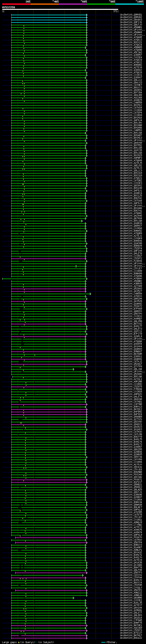Open hit UniRef100_Q84JB9
The width and height of the screenshot is (146, 644).
point(131,95)
